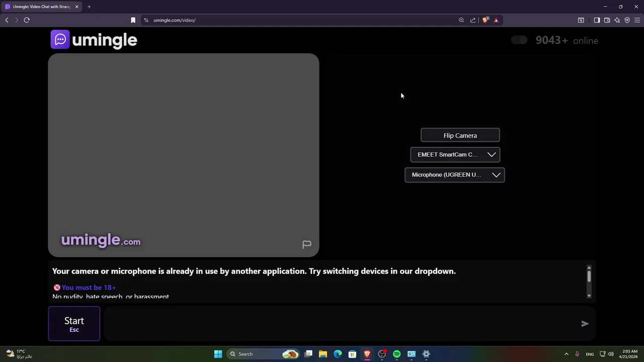This screenshot has height=362, width=644.
Task: Open site settings icon beside URL
Action: (x=146, y=20)
